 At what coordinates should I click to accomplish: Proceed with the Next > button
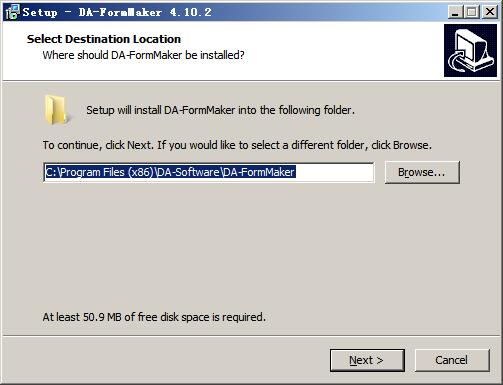pos(367,360)
